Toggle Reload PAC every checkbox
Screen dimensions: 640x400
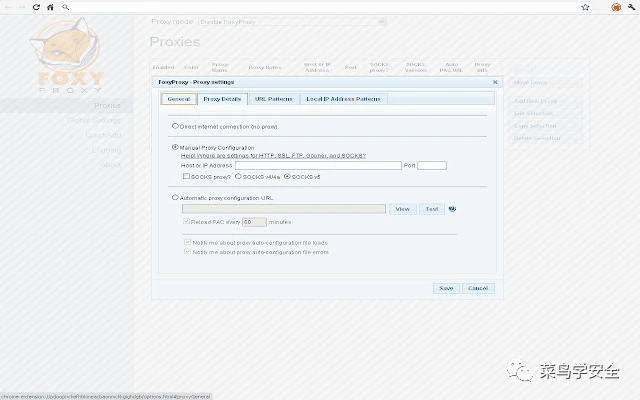(186, 221)
